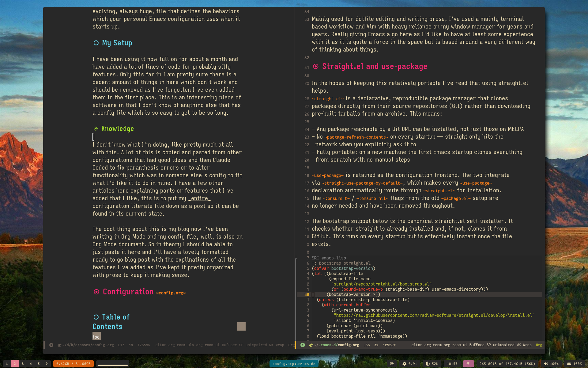This screenshot has height=368, width=588.
Task: Click the bird file icon before ~/.emacs.d/config.org
Action: coord(311,345)
